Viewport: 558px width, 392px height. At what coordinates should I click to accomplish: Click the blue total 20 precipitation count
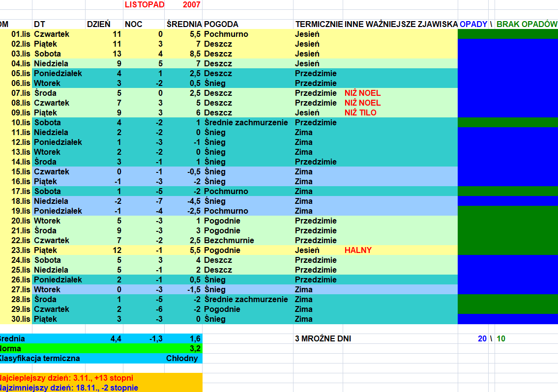[482, 338]
